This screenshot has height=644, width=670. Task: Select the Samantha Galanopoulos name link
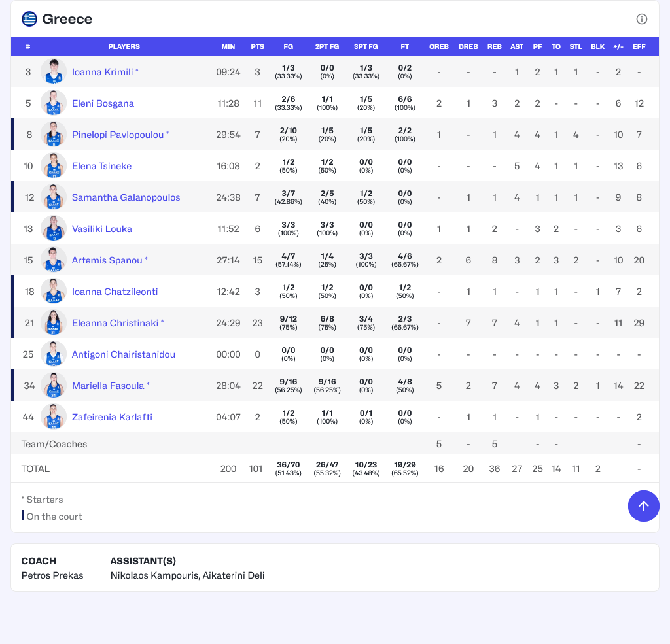[126, 197]
